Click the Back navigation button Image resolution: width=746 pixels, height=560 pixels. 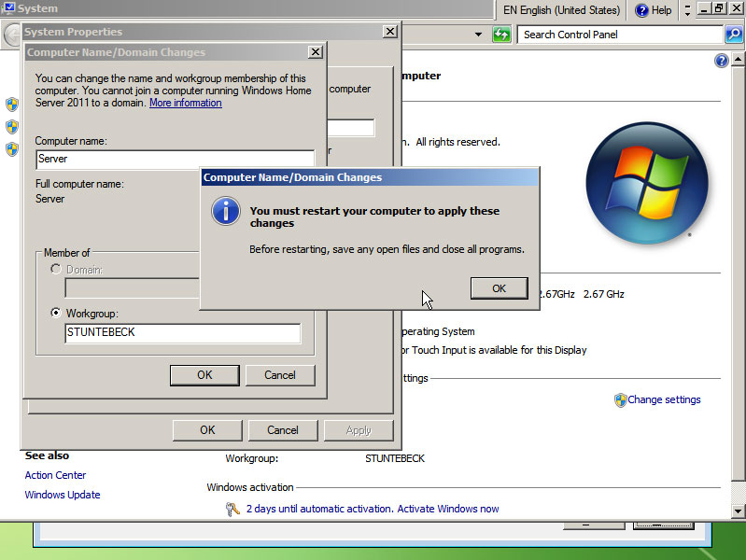pyautogui.click(x=12, y=35)
